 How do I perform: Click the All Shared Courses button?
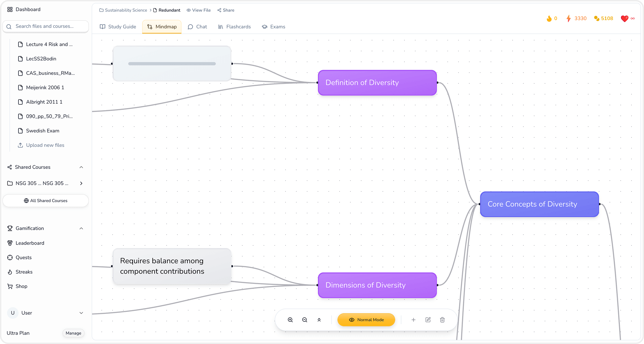(x=46, y=201)
